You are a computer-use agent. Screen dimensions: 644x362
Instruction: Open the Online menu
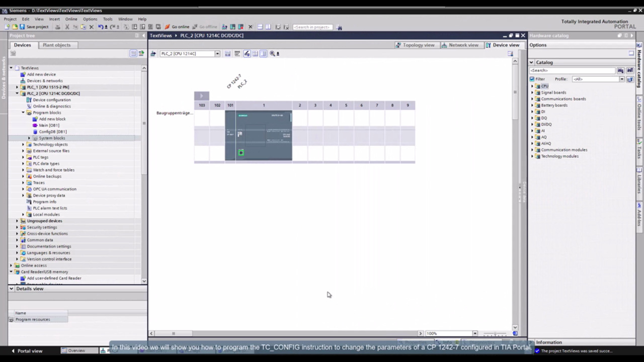71,19
